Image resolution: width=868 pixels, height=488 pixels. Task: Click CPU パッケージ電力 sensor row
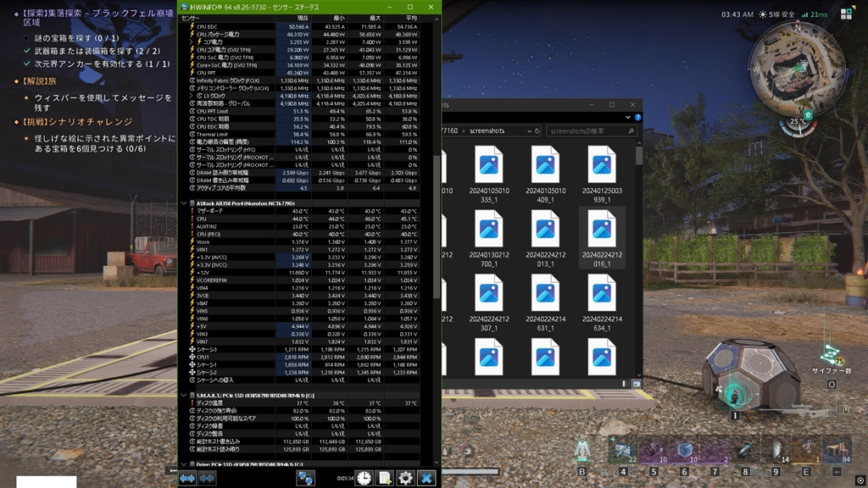tap(304, 34)
